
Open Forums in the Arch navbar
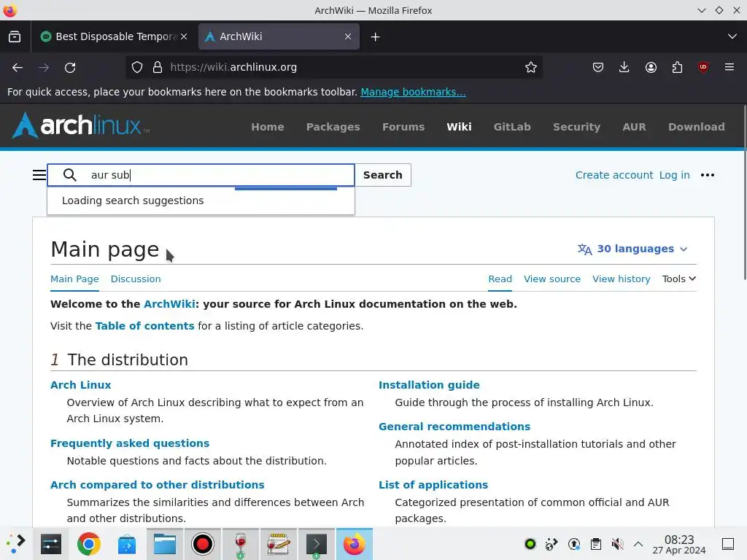(x=403, y=127)
